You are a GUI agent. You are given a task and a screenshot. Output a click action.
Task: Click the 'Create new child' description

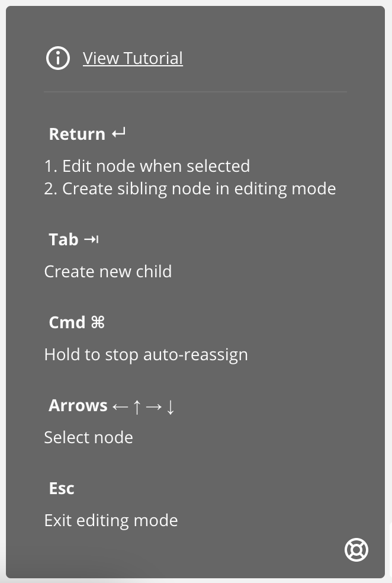[x=108, y=271]
